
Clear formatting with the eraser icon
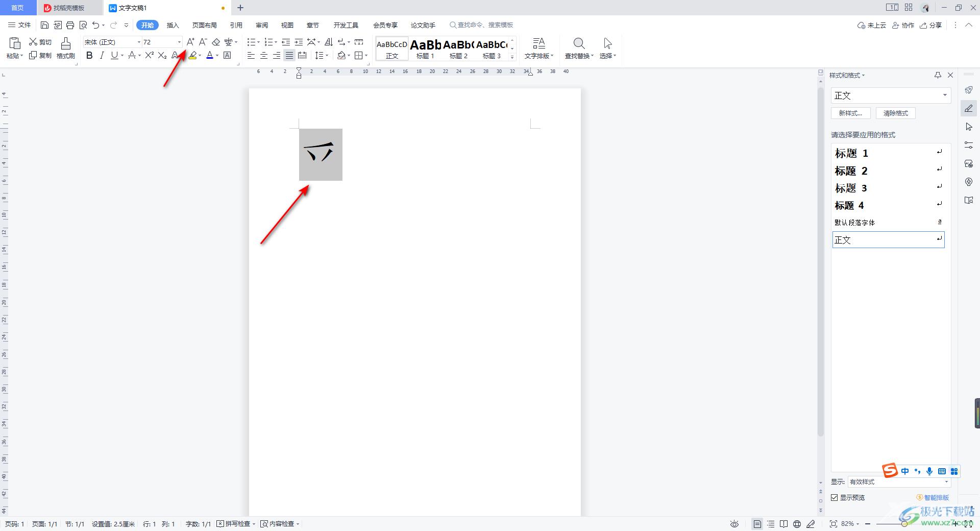pyautogui.click(x=216, y=42)
